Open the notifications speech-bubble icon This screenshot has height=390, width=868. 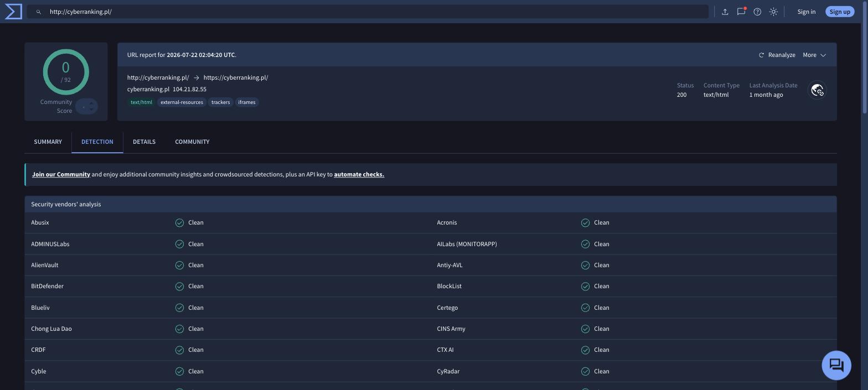pos(741,12)
